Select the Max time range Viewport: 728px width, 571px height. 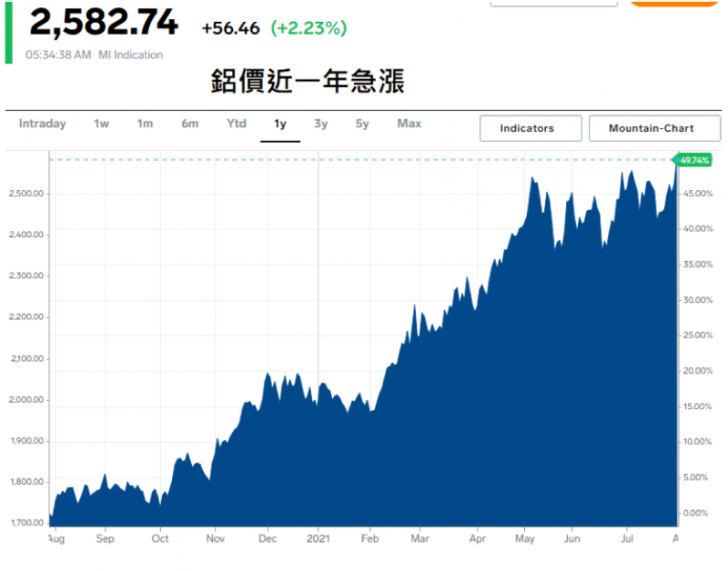click(409, 124)
